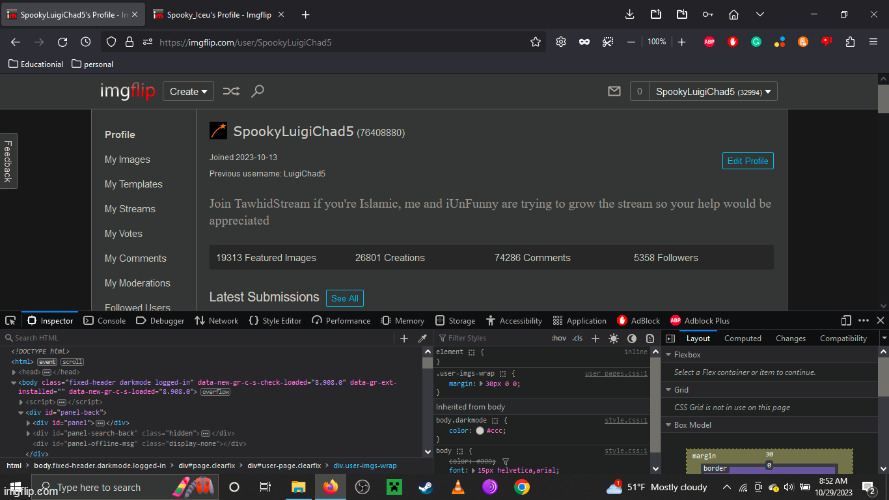
Task: Switch to the Computed tab
Action: (x=743, y=338)
